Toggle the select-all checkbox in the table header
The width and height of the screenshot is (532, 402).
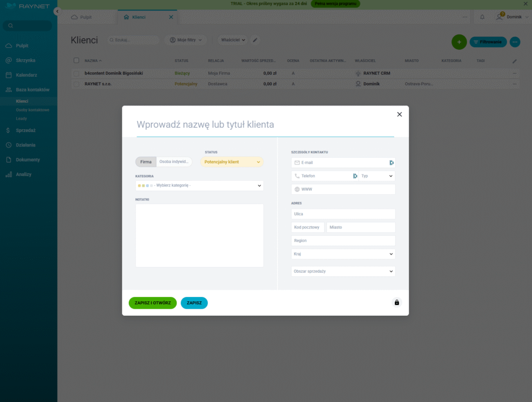tap(75, 60)
